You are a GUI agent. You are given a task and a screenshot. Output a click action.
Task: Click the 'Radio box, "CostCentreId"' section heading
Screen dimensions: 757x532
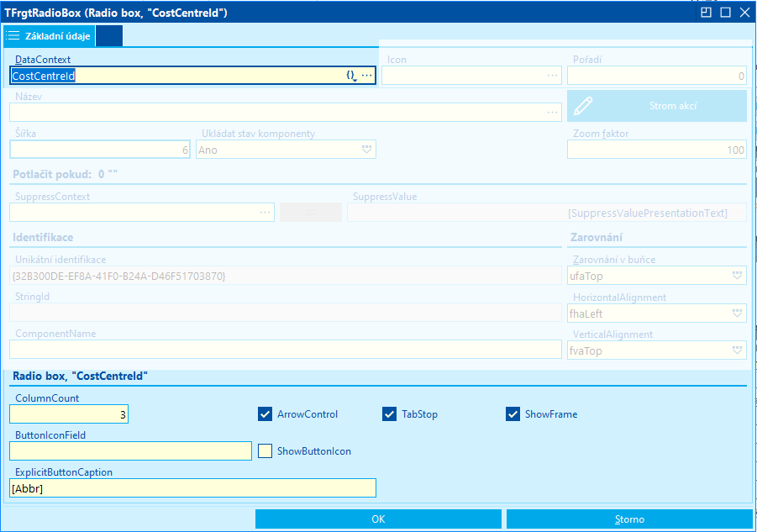click(x=80, y=376)
